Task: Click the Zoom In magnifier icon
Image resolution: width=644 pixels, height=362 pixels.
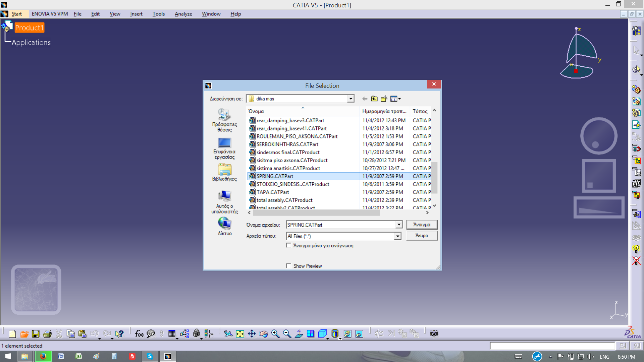Action: tap(275, 334)
